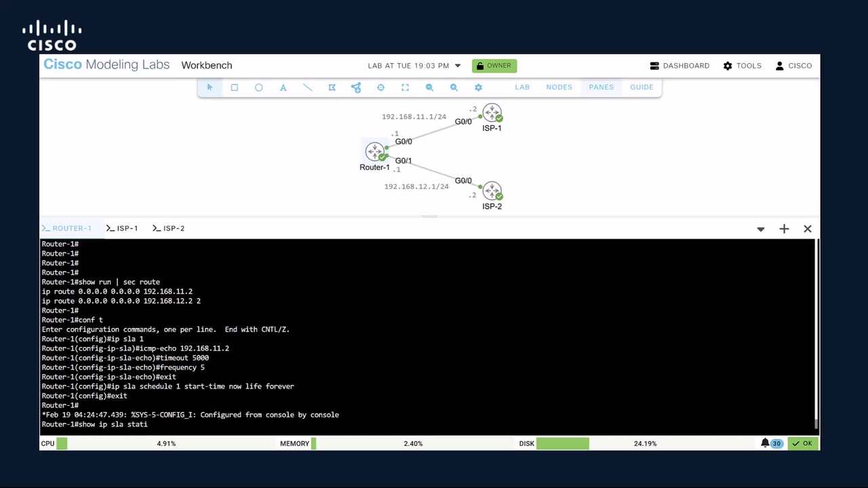Image resolution: width=868 pixels, height=488 pixels.
Task: Open the TOOLS menu
Action: [x=742, y=66]
